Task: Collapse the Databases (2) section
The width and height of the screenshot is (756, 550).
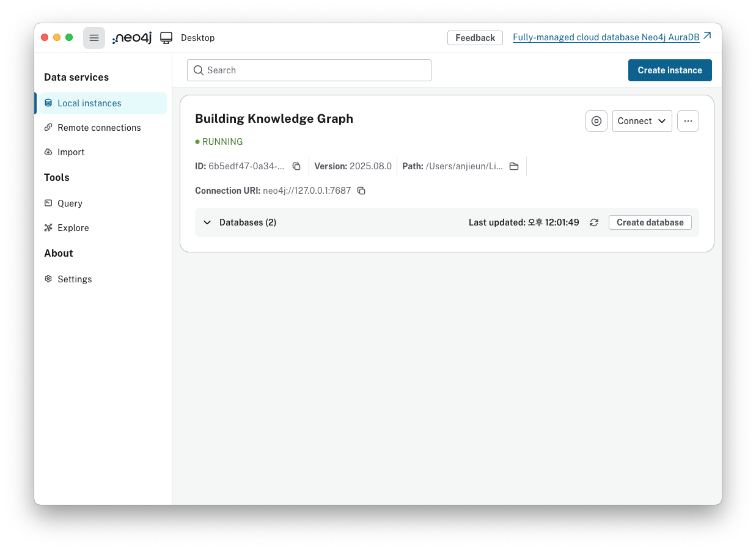Action: 207,222
